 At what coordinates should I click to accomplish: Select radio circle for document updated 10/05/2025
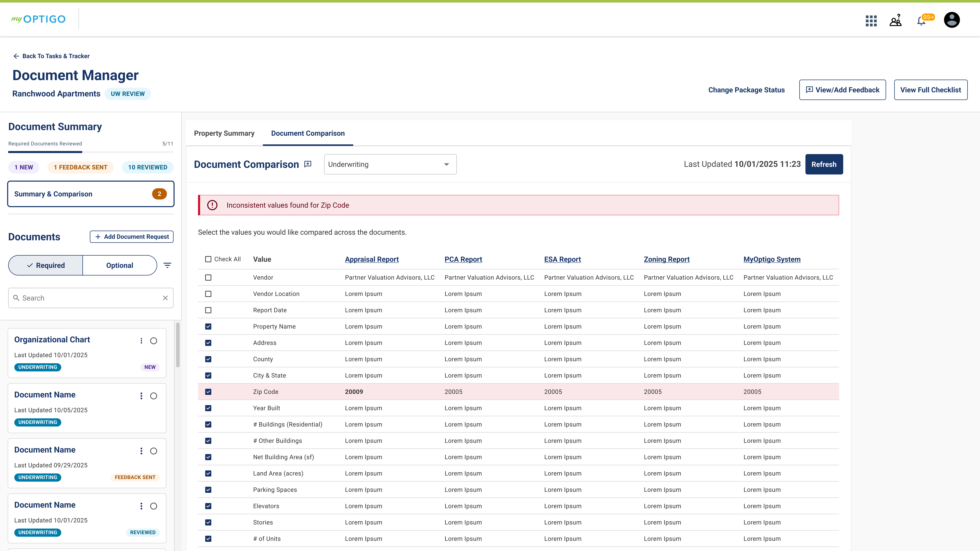click(x=154, y=396)
